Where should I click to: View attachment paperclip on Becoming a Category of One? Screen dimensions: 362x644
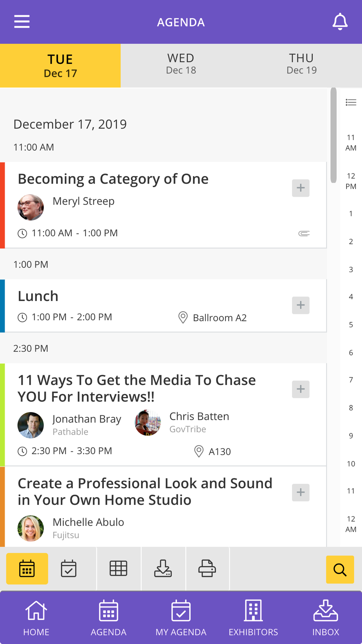click(x=304, y=233)
